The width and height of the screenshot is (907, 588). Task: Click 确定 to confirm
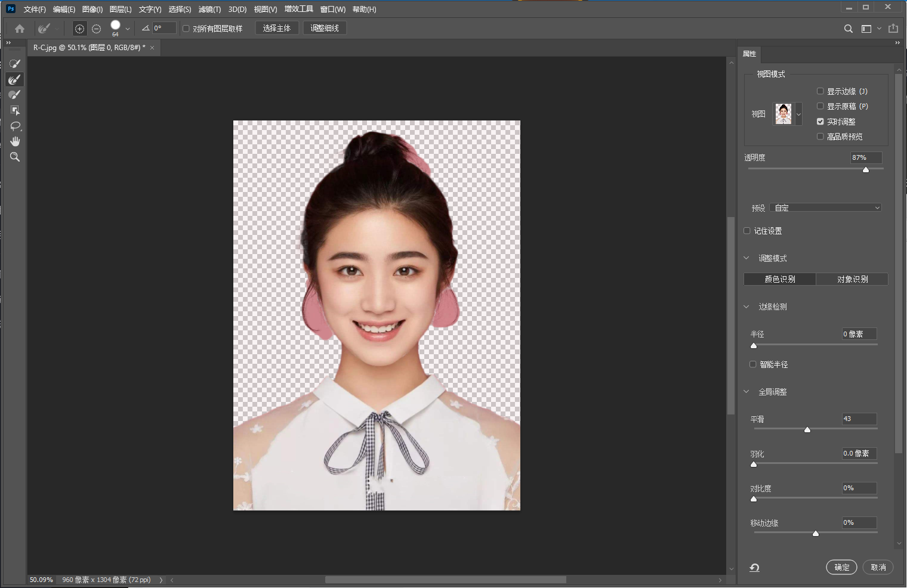click(x=841, y=567)
